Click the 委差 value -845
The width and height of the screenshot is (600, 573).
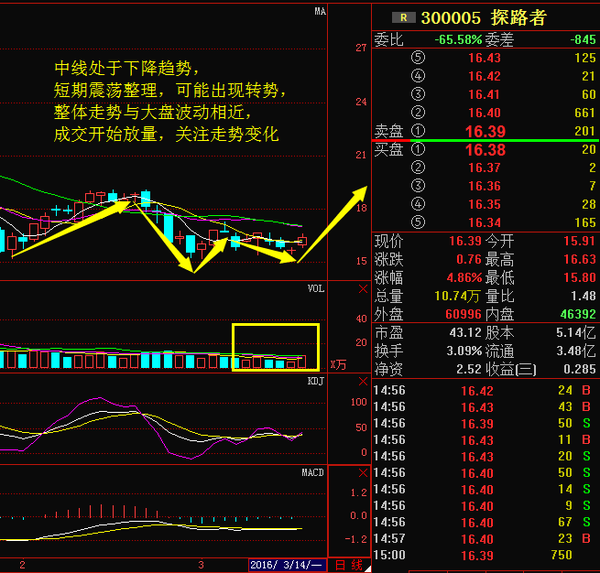tap(583, 39)
